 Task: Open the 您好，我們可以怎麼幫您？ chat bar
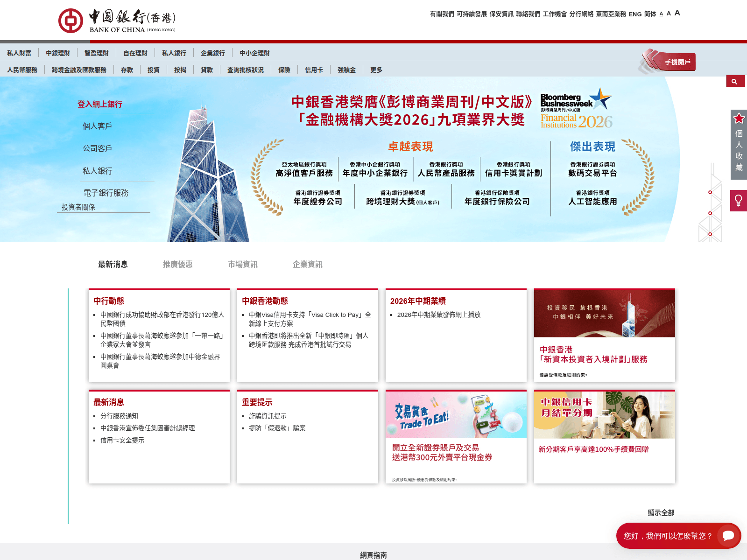tap(678, 536)
